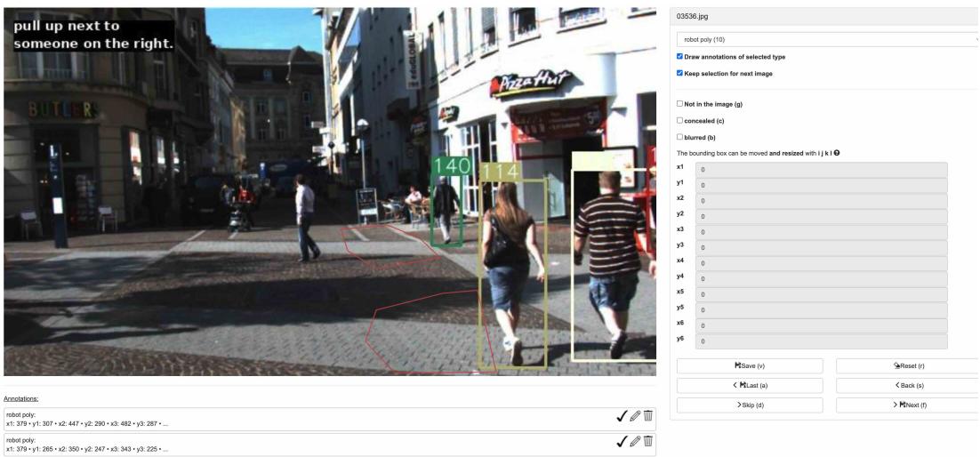Screen dimensions: 980x457
Task: Edit the second robot poly annotation pencil
Action: coord(635,441)
